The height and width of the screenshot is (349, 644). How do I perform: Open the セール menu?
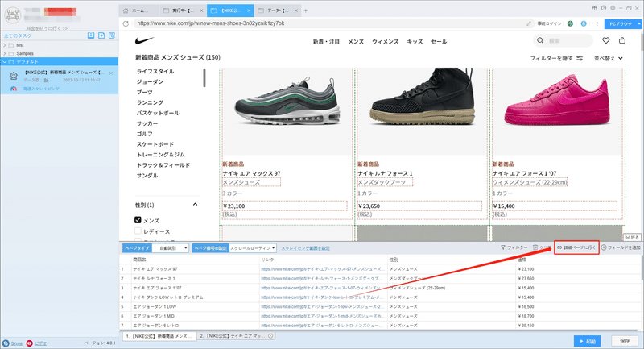[439, 42]
